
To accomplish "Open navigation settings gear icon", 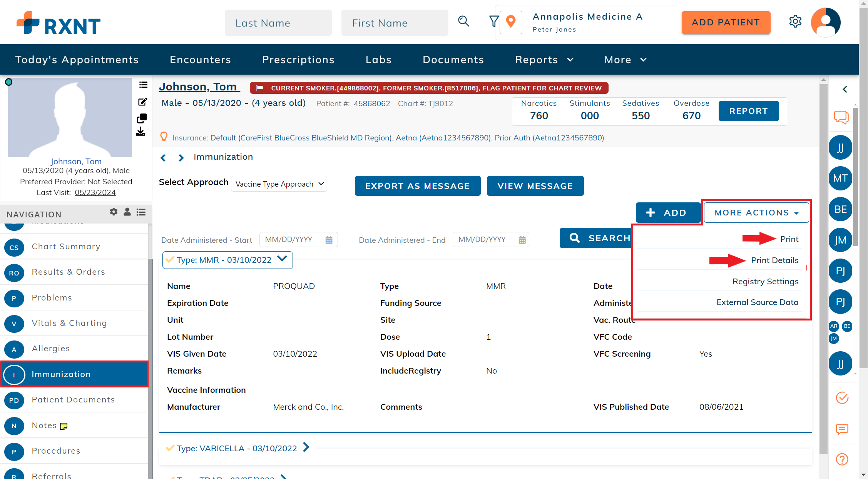I will click(114, 212).
